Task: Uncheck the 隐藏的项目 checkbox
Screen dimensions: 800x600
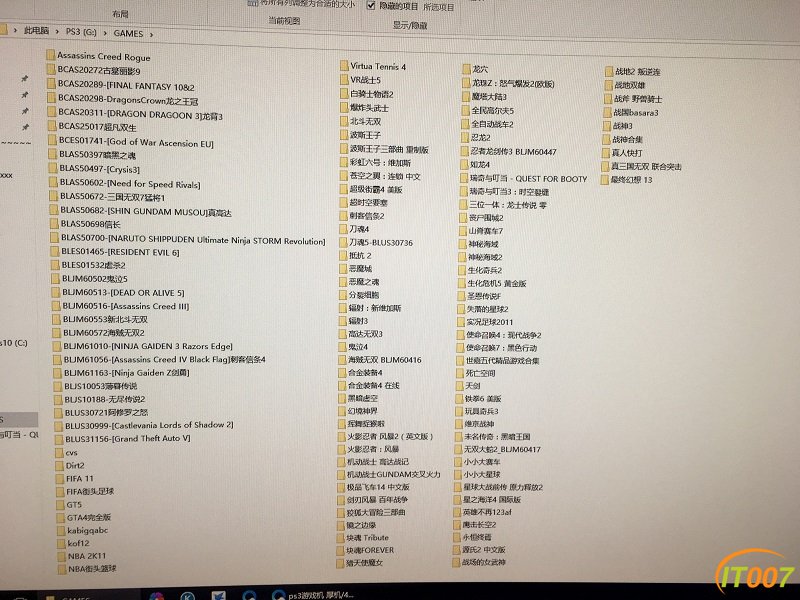Action: [371, 6]
